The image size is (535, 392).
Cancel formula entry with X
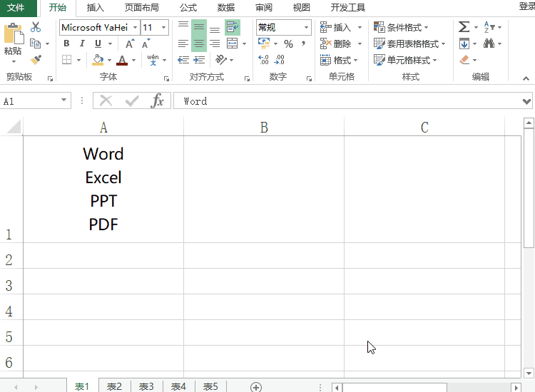(x=106, y=101)
